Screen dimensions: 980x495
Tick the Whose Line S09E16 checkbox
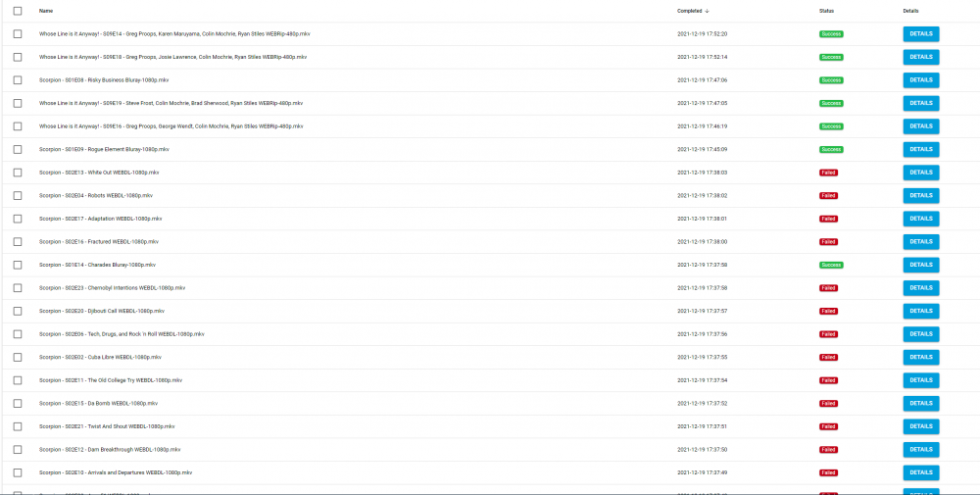pos(17,126)
